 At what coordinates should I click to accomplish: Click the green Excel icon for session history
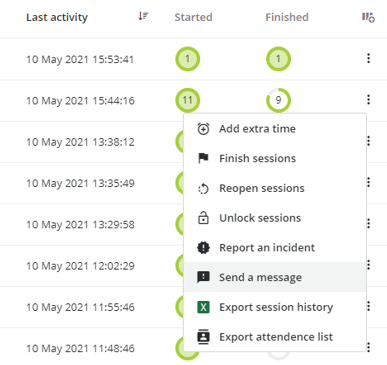click(x=203, y=307)
